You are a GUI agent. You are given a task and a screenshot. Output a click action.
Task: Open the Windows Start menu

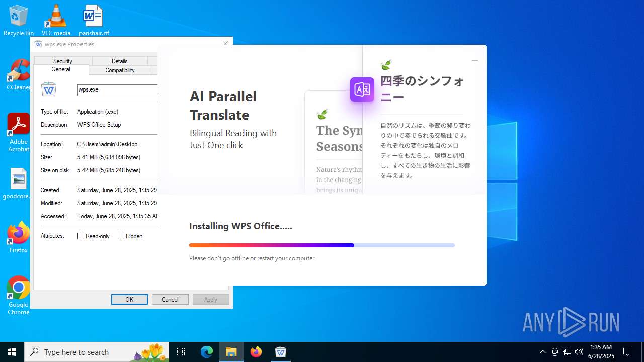(x=12, y=352)
